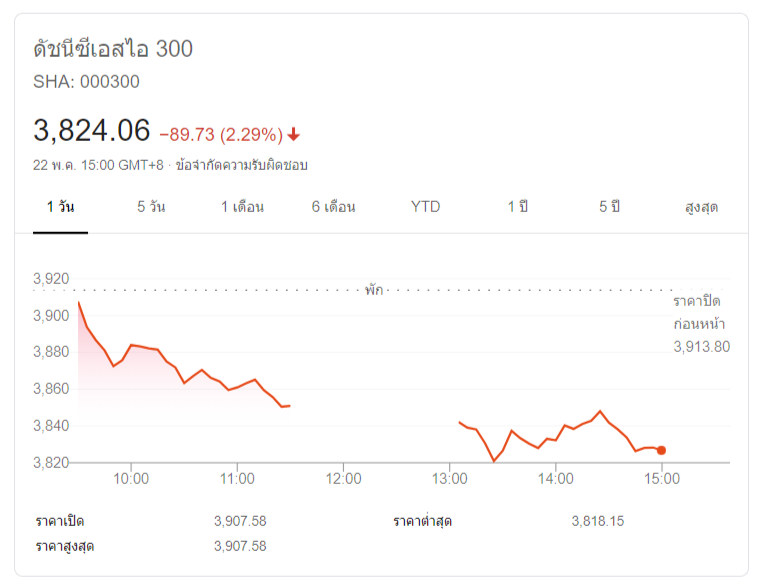
Task: Select the 1 วัน tab
Action: pyautogui.click(x=60, y=207)
